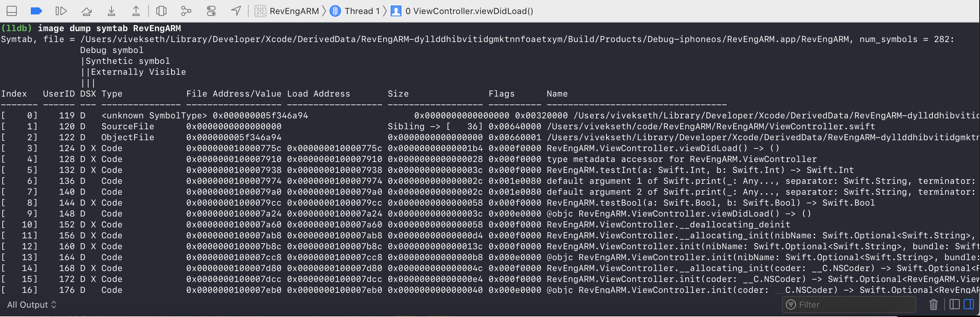
Task: Hide the debug area
Action: pos(12,11)
